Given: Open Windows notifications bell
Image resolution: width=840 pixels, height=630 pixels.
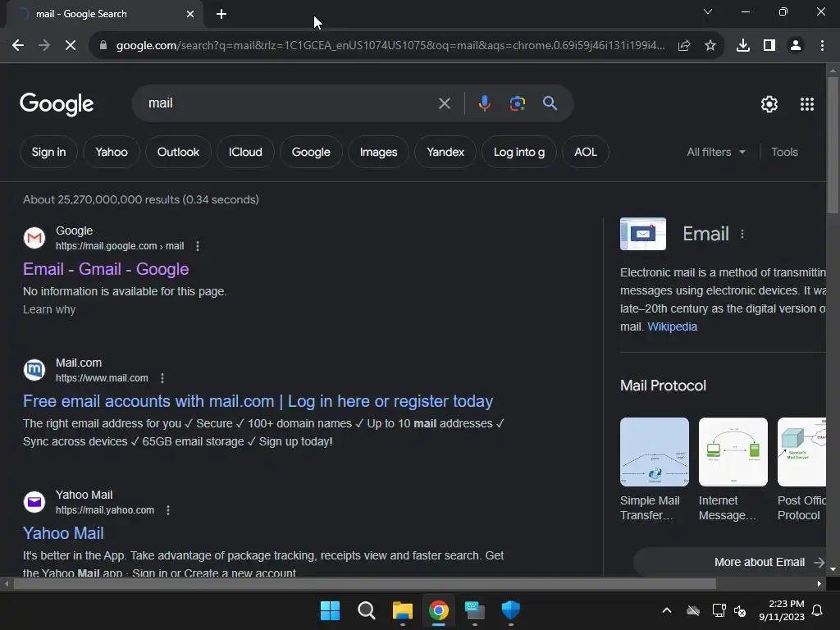Looking at the screenshot, I should click(818, 610).
